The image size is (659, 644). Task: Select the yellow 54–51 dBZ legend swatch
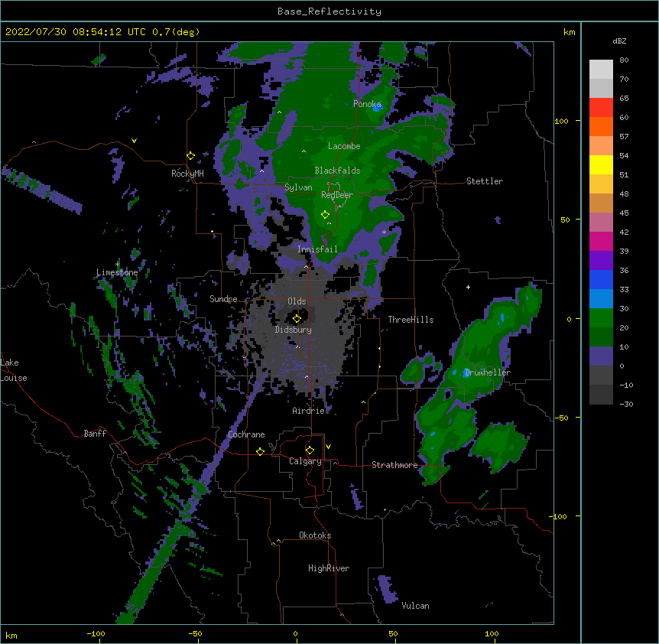[x=601, y=164]
